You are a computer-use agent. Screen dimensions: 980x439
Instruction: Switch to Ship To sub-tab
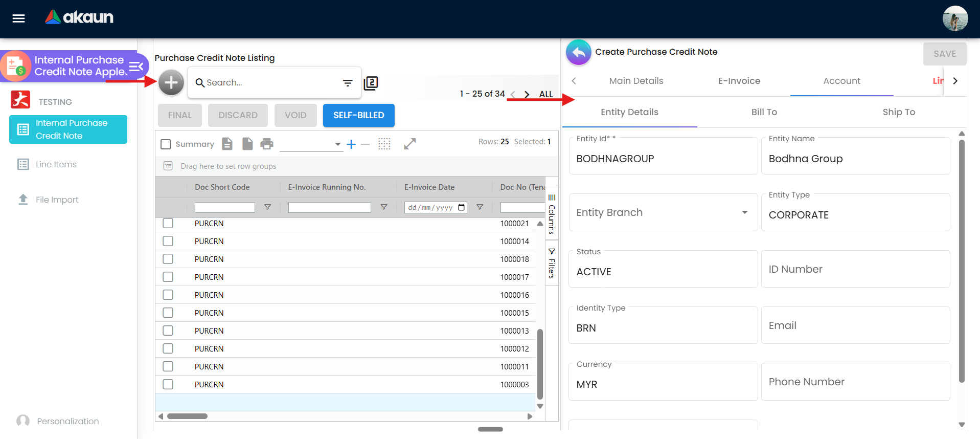[x=899, y=112]
